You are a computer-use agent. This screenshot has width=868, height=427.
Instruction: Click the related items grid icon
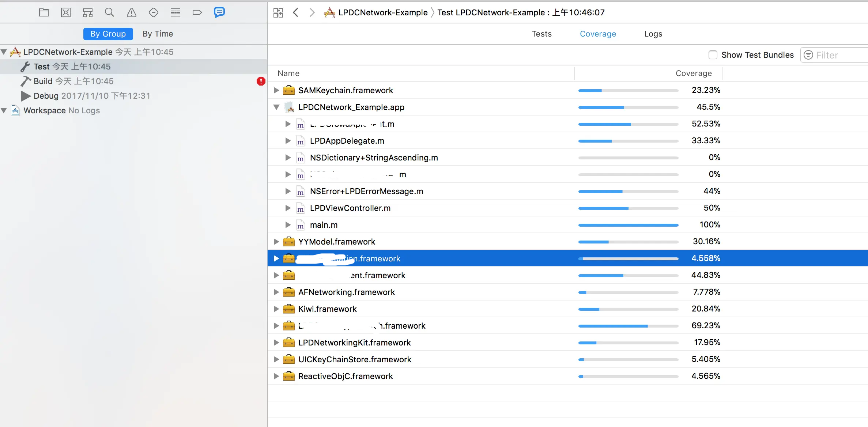[x=278, y=13]
